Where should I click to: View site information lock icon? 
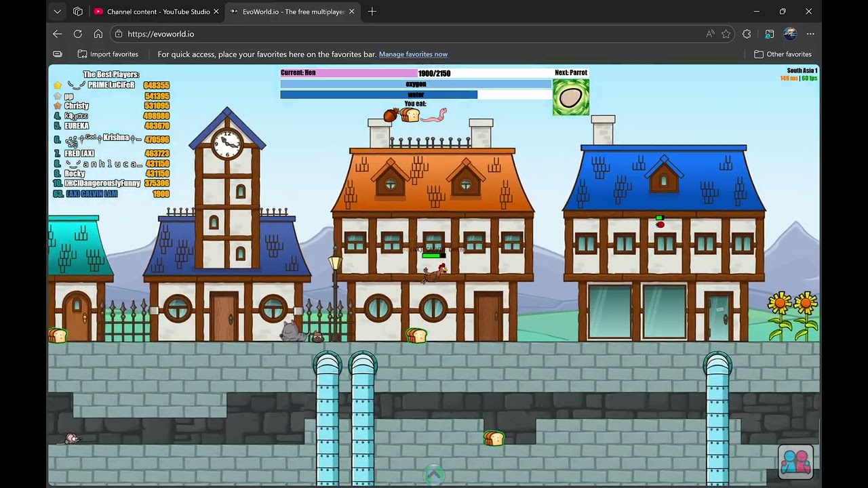click(119, 34)
